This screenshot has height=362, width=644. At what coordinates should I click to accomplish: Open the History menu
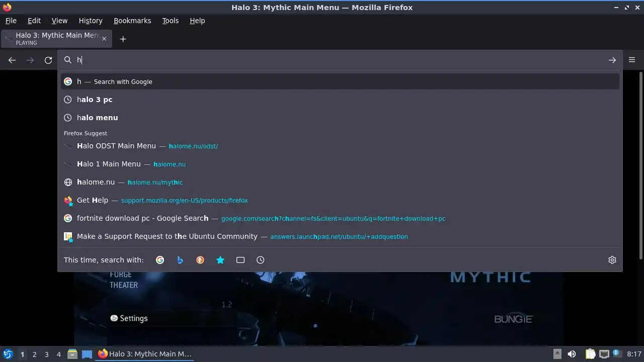tap(91, 21)
